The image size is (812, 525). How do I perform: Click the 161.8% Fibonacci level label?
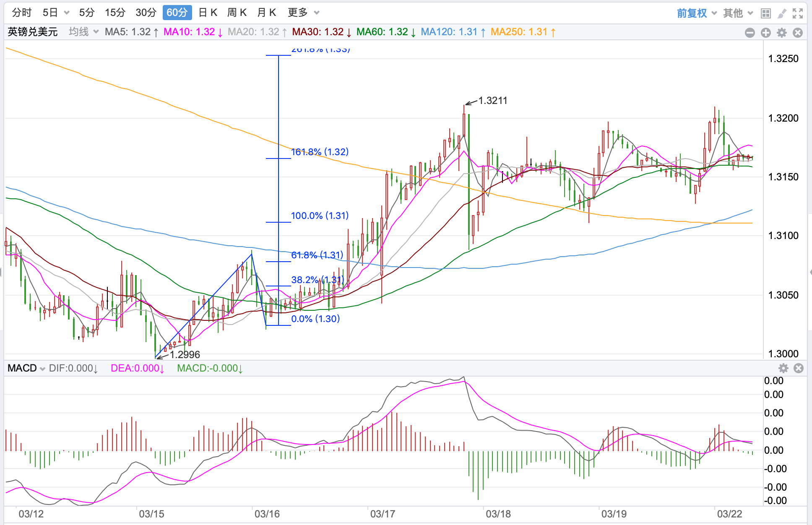click(x=320, y=152)
